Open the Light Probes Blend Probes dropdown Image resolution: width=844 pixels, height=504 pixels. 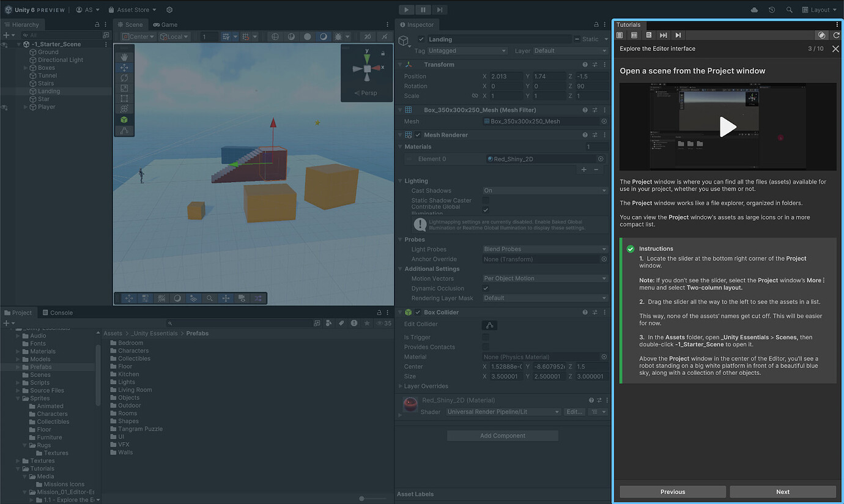pyautogui.click(x=544, y=249)
